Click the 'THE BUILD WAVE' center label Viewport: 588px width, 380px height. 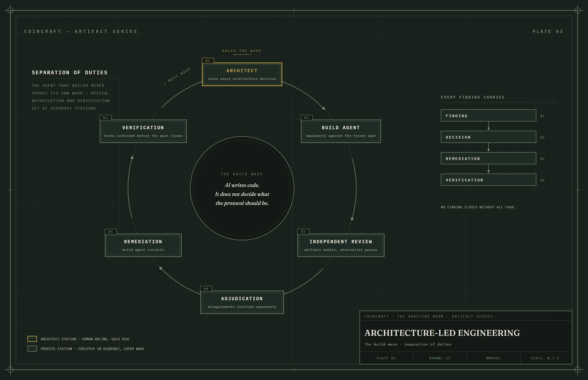pos(242,174)
